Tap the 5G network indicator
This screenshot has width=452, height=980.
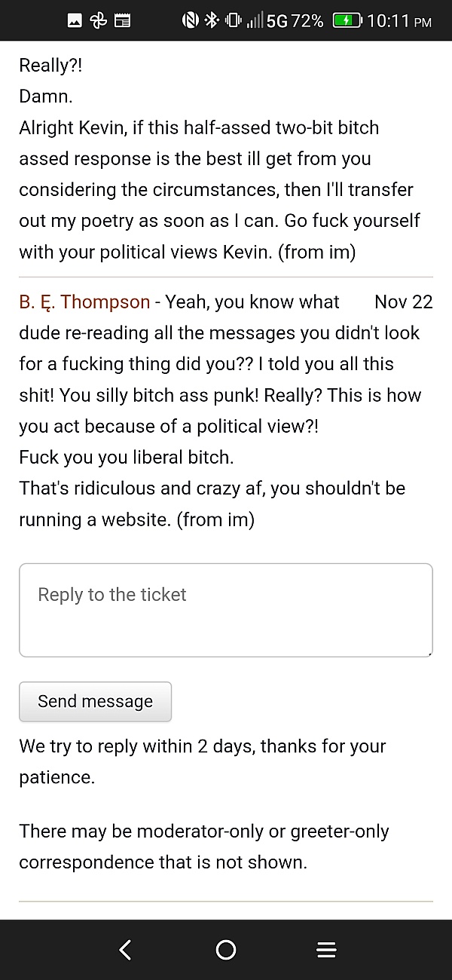click(x=277, y=21)
